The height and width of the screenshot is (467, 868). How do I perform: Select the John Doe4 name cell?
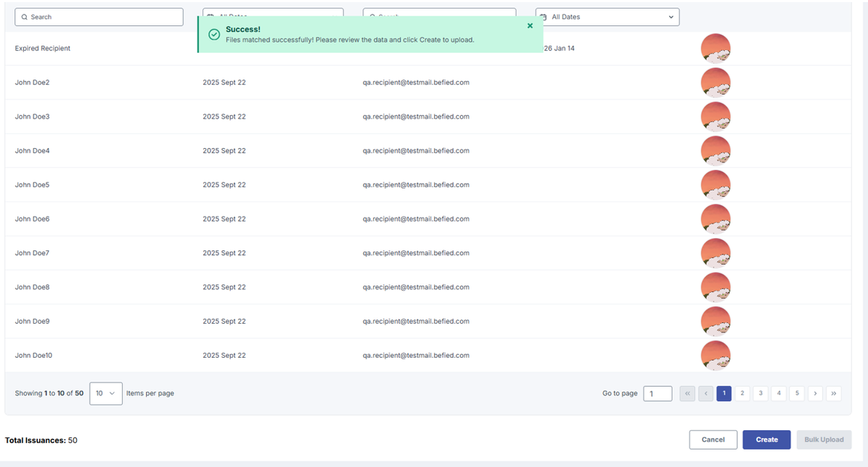(33, 150)
